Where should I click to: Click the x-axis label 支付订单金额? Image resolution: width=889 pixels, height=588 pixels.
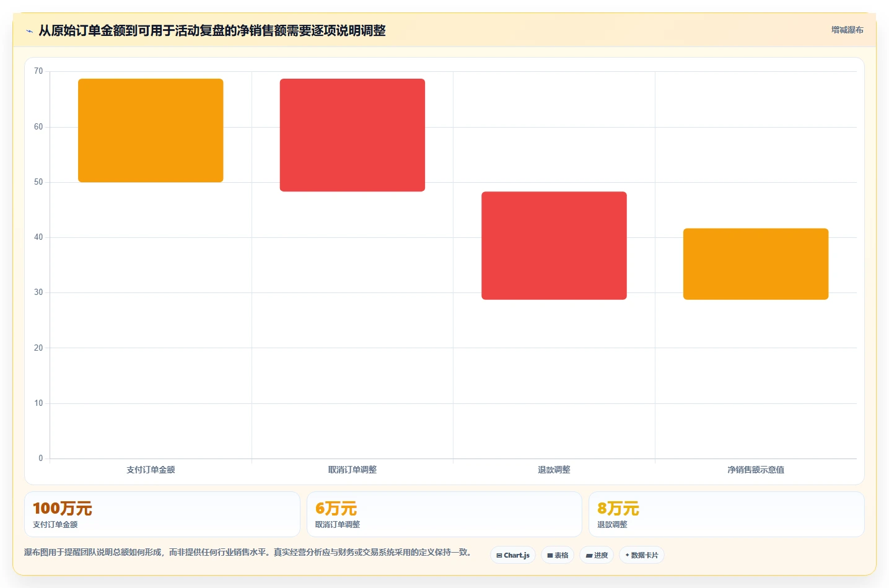pyautogui.click(x=151, y=470)
